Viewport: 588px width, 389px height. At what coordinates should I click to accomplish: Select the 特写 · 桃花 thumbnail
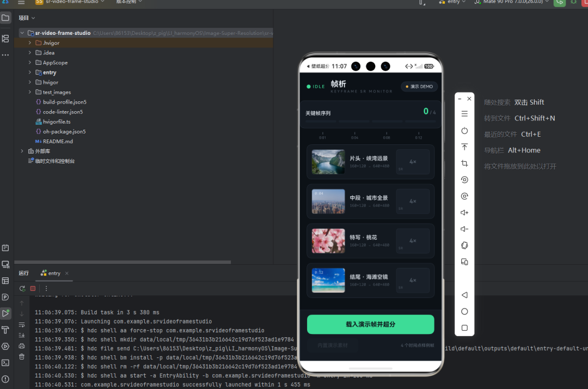tap(328, 241)
